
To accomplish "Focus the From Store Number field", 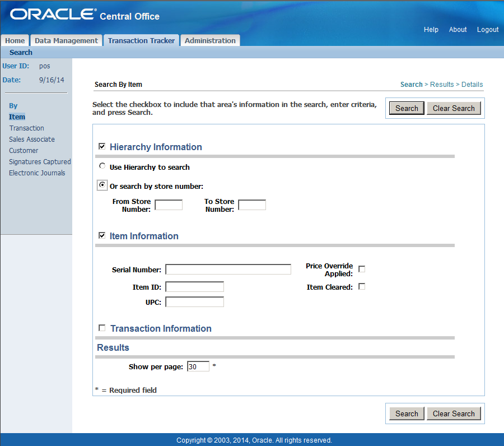I will (x=169, y=205).
